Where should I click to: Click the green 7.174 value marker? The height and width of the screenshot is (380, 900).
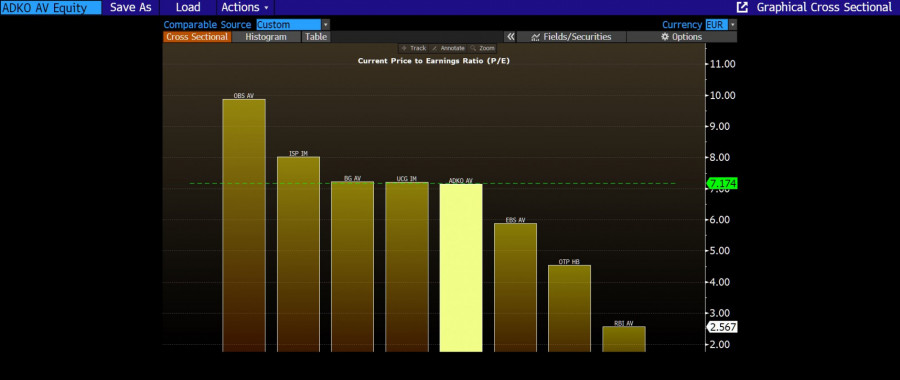723,184
